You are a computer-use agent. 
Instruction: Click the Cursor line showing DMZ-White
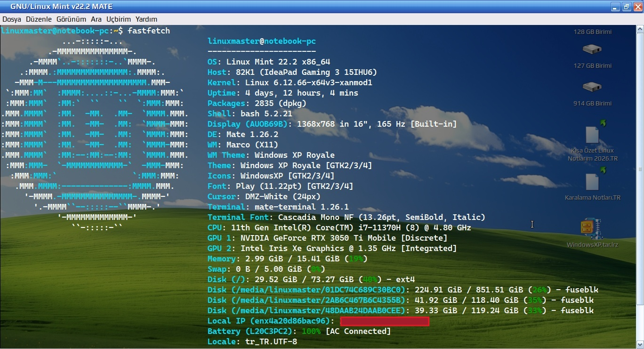[x=264, y=196]
